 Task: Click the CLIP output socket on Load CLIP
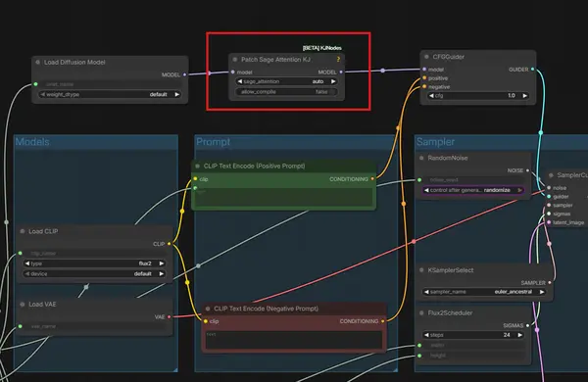[170, 244]
